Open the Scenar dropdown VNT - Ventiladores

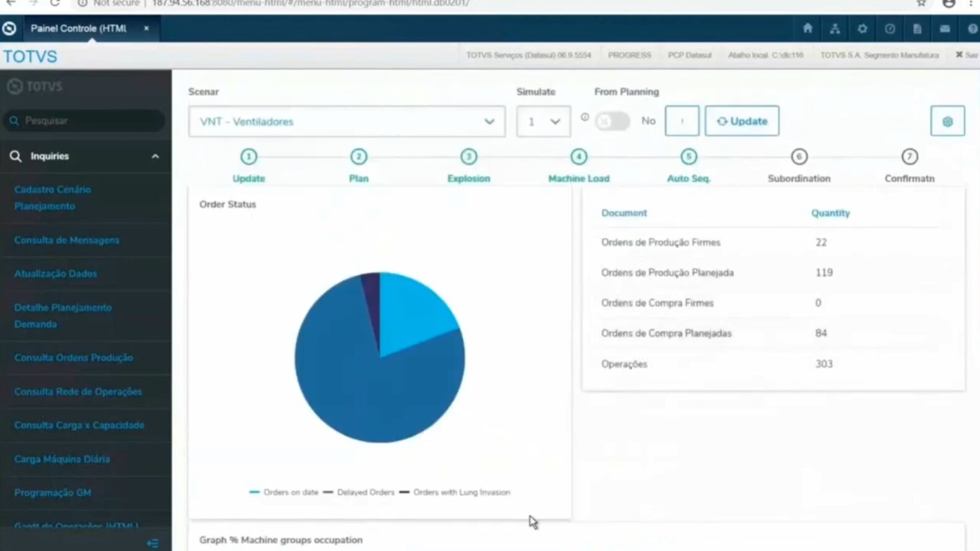(x=346, y=121)
